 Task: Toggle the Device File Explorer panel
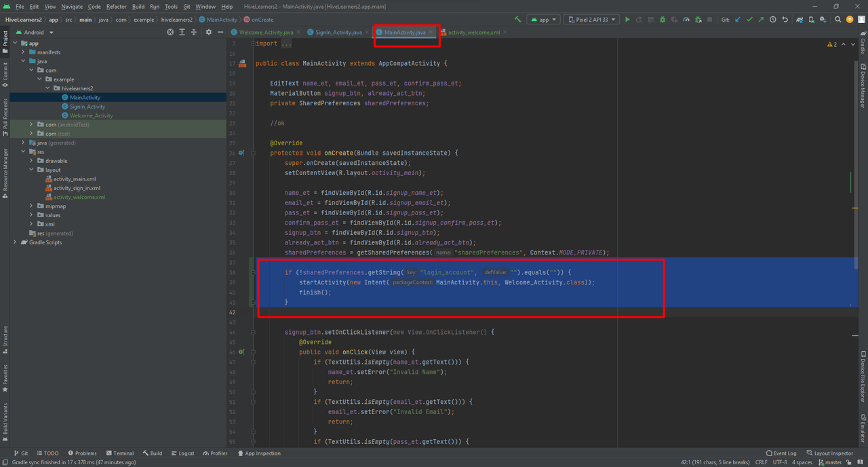pyautogui.click(x=863, y=377)
